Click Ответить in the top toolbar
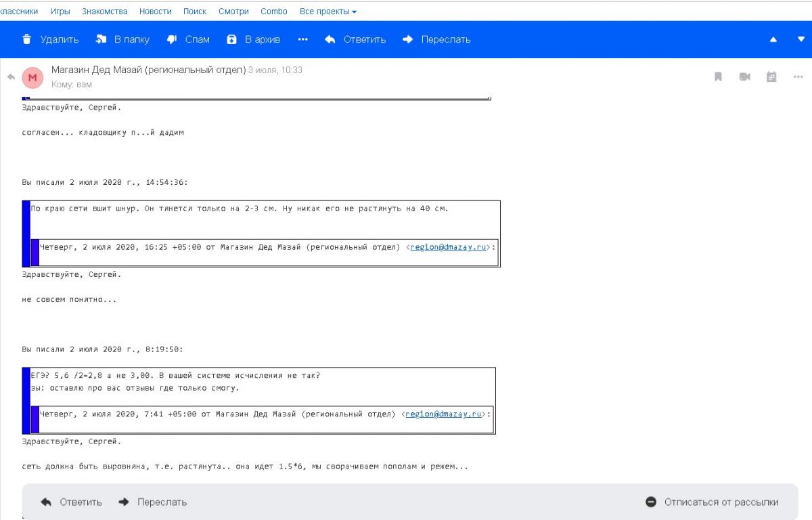Image resolution: width=812 pixels, height=520 pixels. pos(355,39)
